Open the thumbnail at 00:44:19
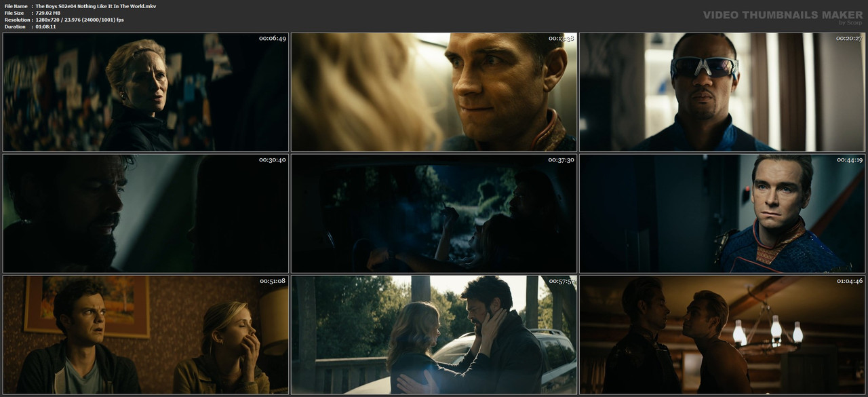The height and width of the screenshot is (397, 868). pos(722,213)
